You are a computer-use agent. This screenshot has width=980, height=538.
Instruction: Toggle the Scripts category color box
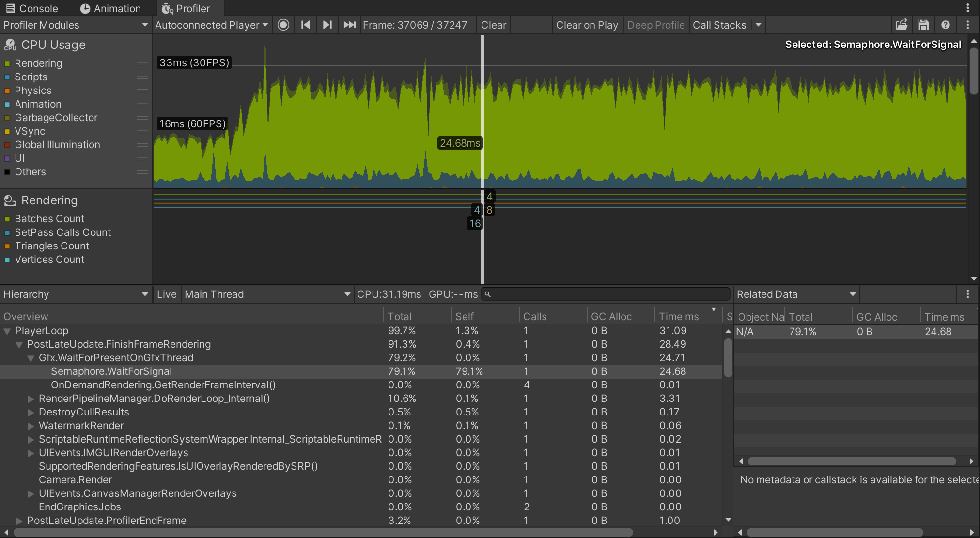click(x=7, y=77)
